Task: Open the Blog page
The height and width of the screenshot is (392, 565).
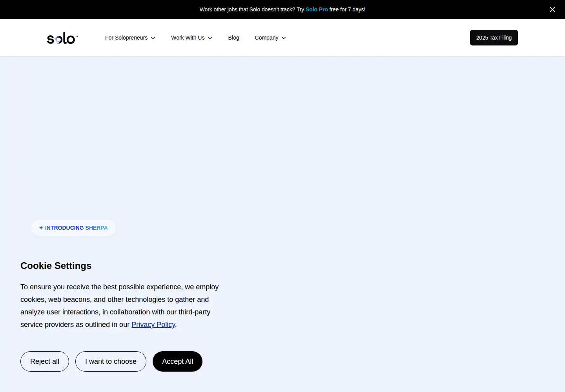Action: [233, 38]
